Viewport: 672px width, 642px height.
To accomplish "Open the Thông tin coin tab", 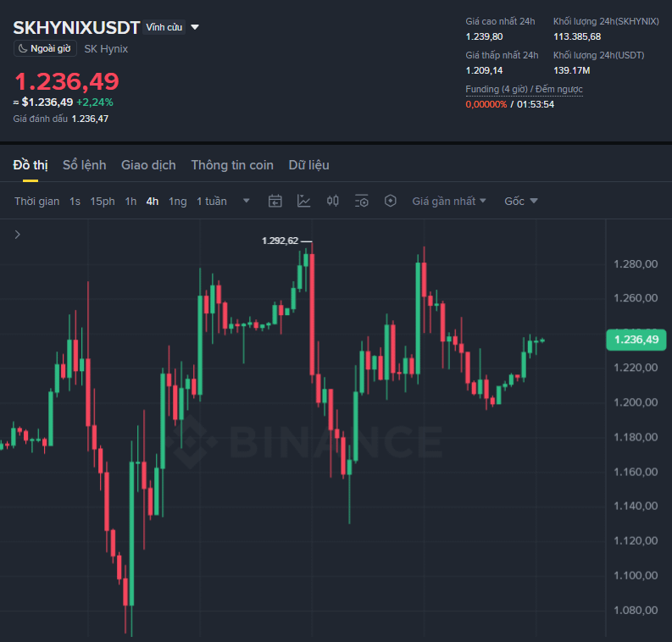I will pyautogui.click(x=232, y=165).
